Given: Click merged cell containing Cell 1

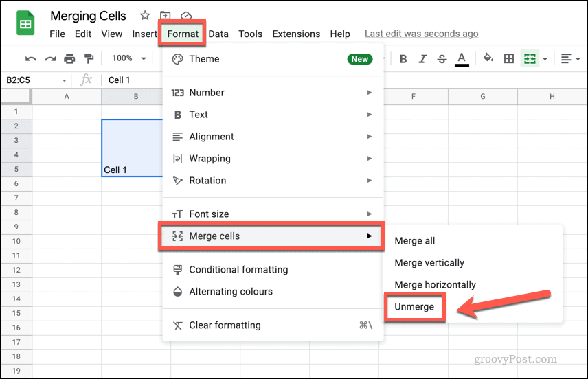Looking at the screenshot, I should click(x=133, y=148).
